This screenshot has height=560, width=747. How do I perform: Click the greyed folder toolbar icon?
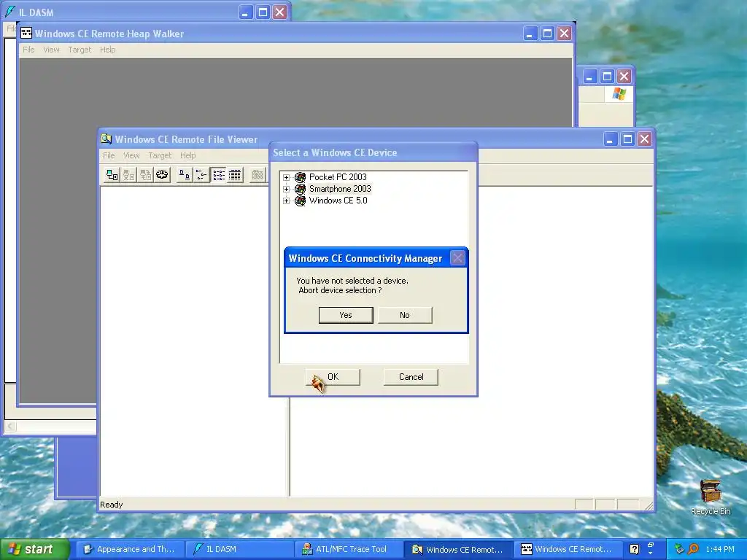(x=258, y=175)
